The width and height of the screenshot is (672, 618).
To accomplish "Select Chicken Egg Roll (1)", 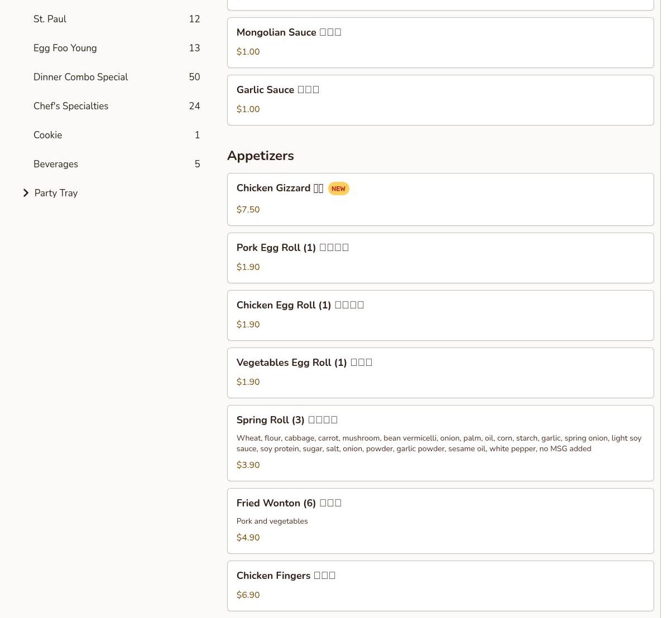I will pos(440,315).
